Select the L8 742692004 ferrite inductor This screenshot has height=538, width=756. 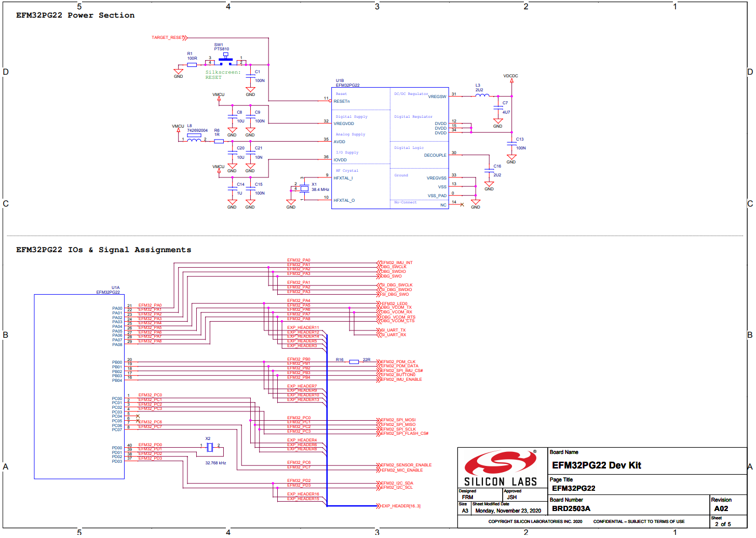click(194, 140)
